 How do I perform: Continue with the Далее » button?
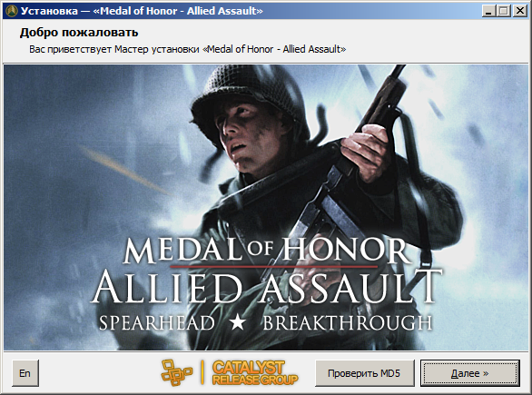click(470, 373)
